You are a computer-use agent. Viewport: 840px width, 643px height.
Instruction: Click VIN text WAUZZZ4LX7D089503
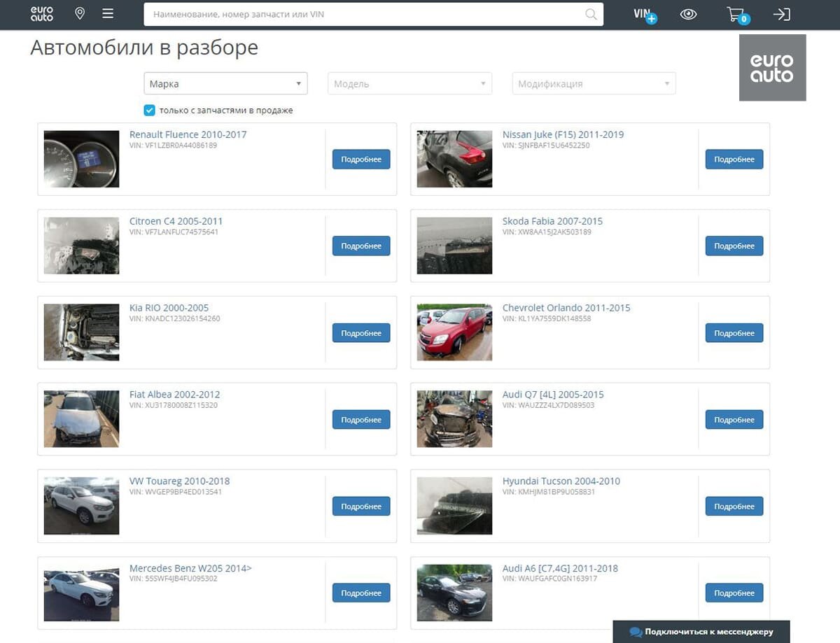tap(548, 405)
